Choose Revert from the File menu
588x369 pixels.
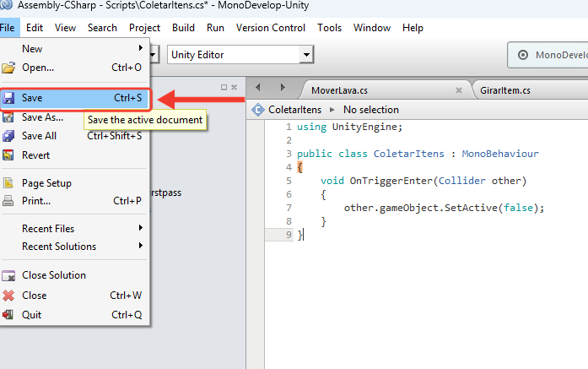pos(74,155)
